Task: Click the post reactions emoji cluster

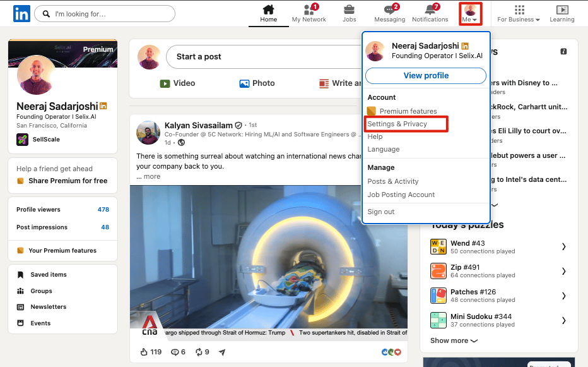Action: [391, 352]
